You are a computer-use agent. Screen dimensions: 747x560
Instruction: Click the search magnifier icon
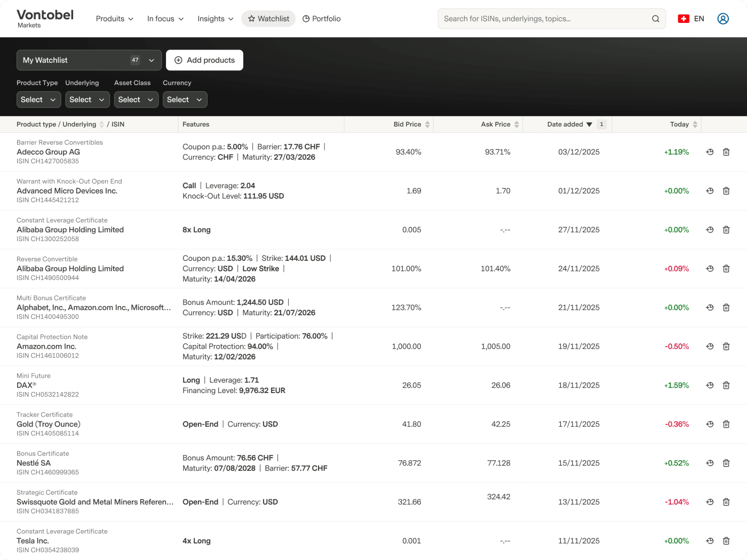pyautogui.click(x=655, y=19)
